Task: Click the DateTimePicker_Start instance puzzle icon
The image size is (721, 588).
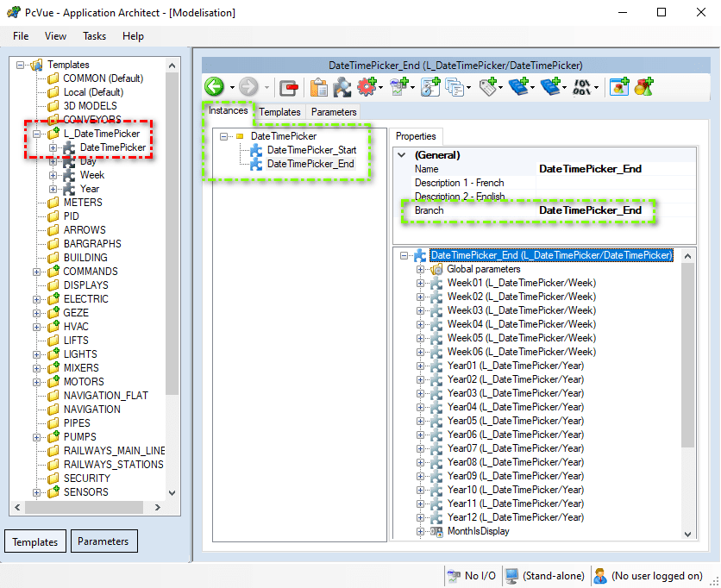Action: pos(256,150)
